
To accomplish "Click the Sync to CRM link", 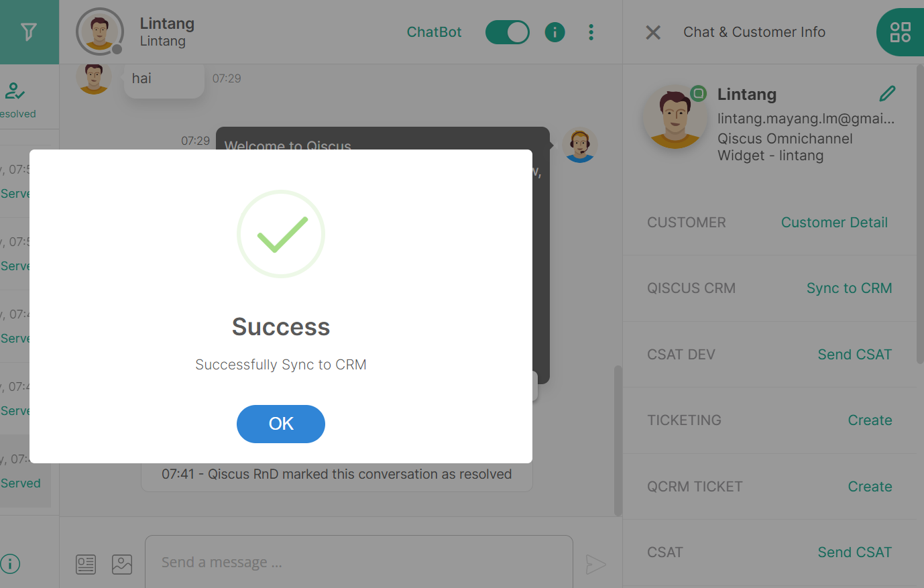I will (849, 288).
